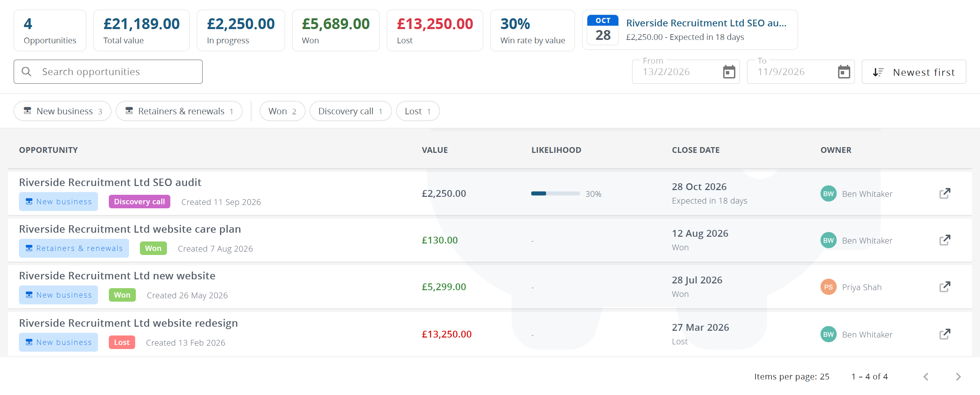Open the To date calendar picker

[843, 72]
